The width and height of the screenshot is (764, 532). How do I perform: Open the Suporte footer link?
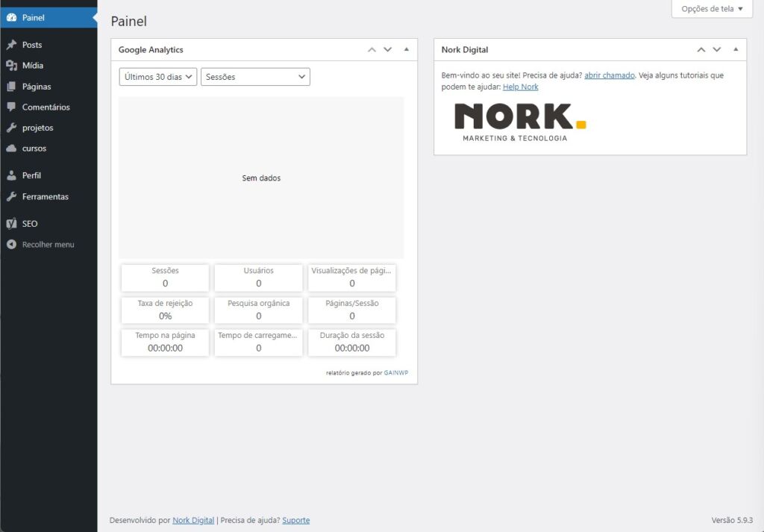tap(295, 520)
